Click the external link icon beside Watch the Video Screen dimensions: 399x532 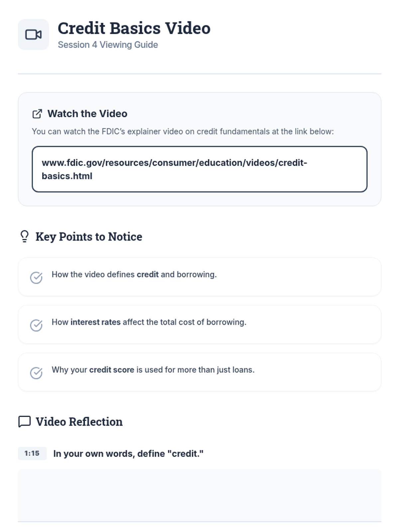[37, 114]
